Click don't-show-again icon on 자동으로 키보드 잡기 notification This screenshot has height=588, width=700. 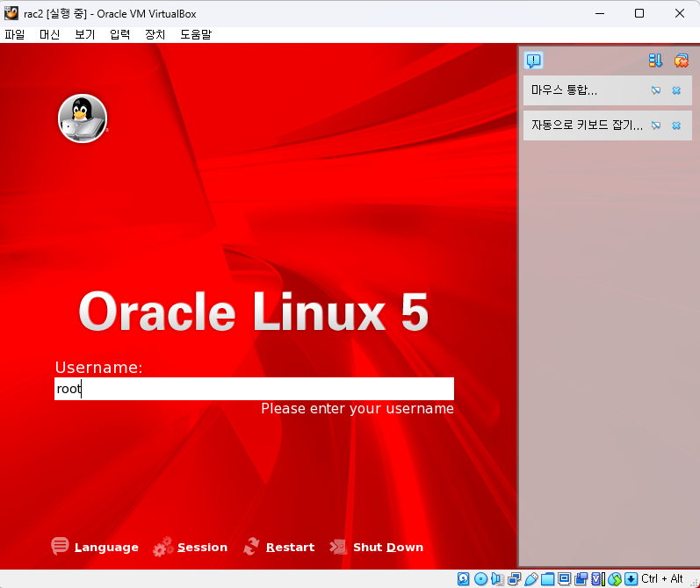[x=655, y=125]
